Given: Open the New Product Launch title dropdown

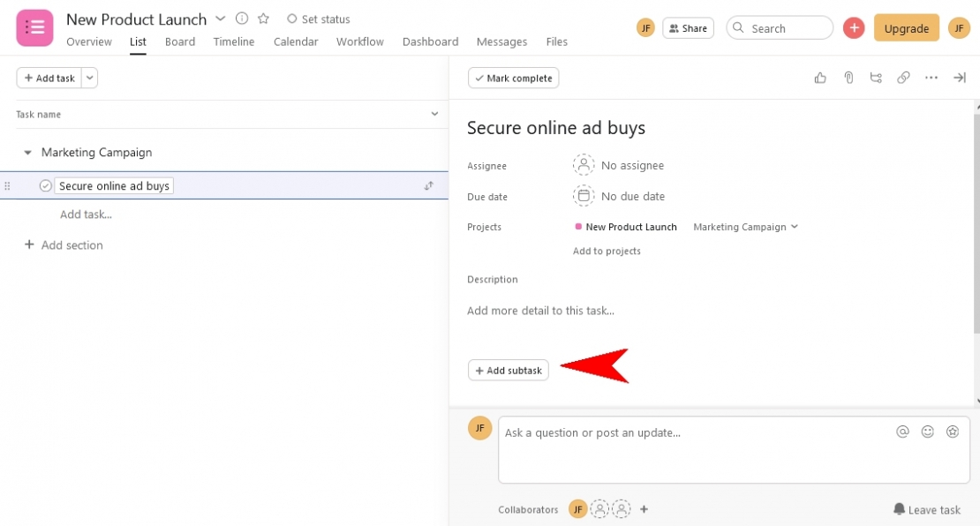Looking at the screenshot, I should tap(221, 18).
